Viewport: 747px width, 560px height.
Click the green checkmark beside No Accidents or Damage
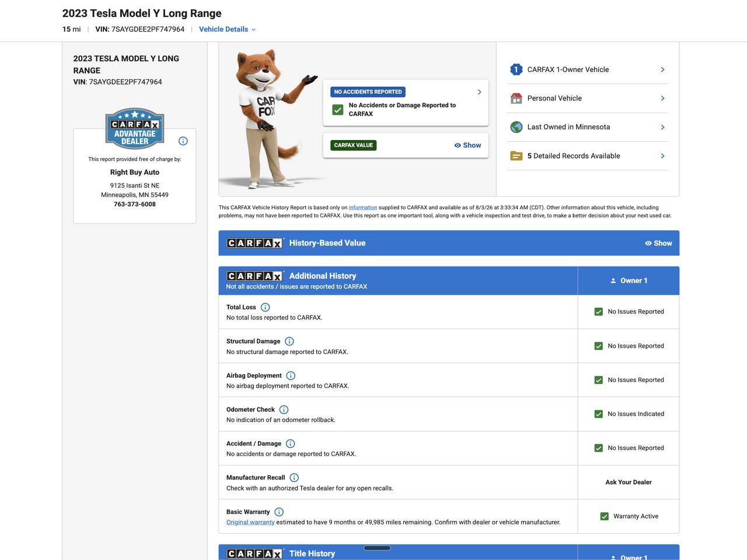pyautogui.click(x=337, y=110)
